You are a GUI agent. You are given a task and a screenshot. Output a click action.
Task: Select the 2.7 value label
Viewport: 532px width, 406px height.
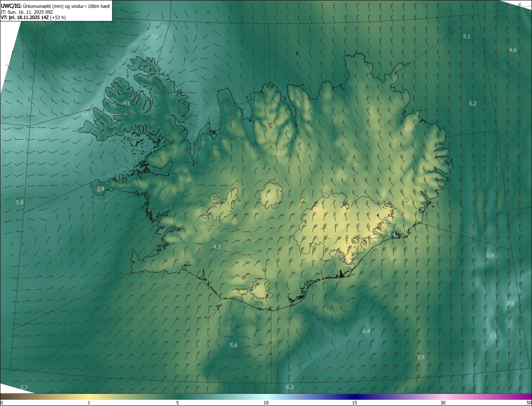point(281,154)
